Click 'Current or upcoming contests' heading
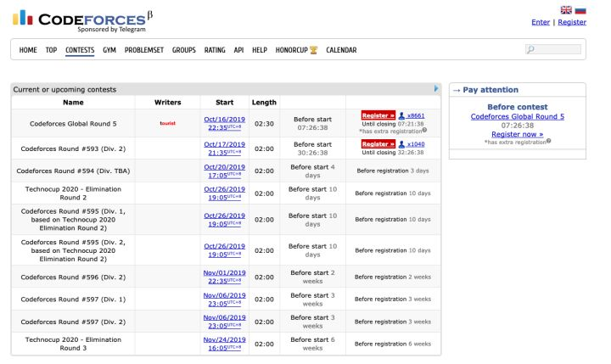This screenshot has width=611, height=364. [x=64, y=89]
